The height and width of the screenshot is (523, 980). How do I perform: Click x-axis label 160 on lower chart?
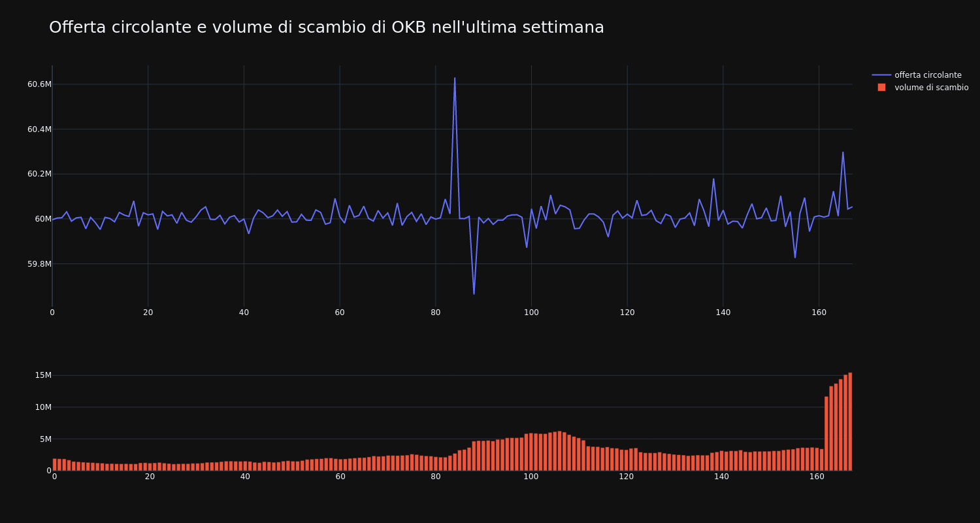tap(817, 477)
